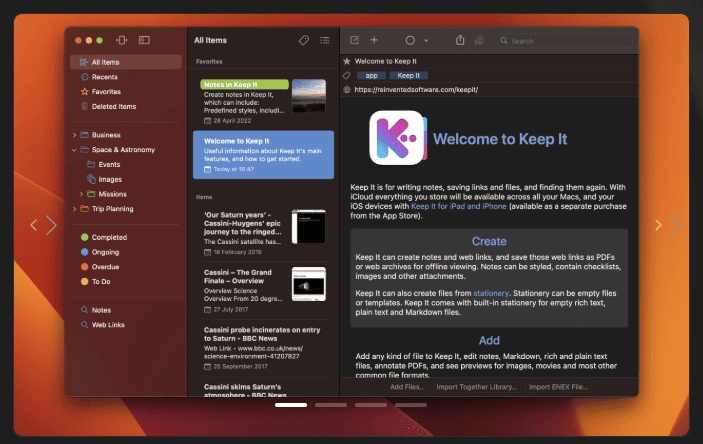Image resolution: width=703 pixels, height=444 pixels.
Task: Open Favorites in sidebar
Action: pyautogui.click(x=106, y=91)
